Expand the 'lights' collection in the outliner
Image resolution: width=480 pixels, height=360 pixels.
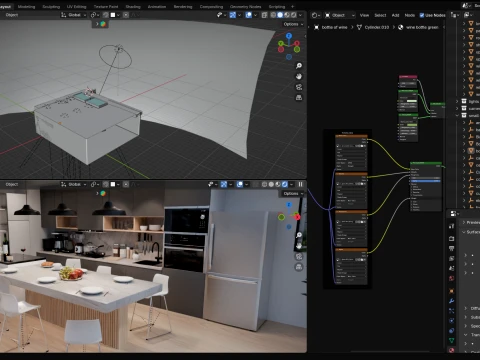point(457,101)
